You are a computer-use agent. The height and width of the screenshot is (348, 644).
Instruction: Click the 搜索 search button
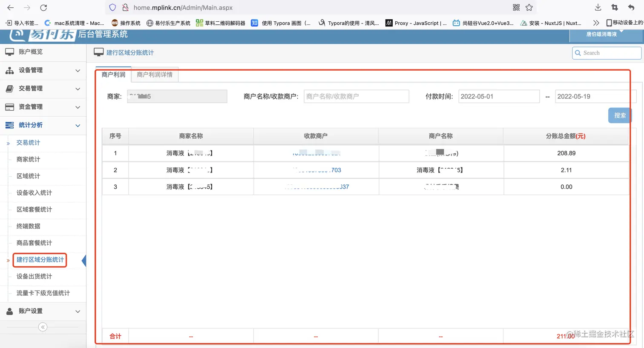(620, 115)
